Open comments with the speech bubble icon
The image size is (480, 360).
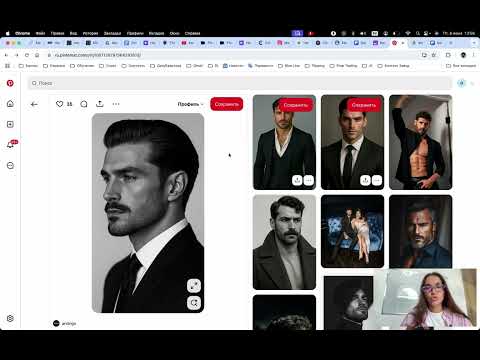click(x=84, y=104)
